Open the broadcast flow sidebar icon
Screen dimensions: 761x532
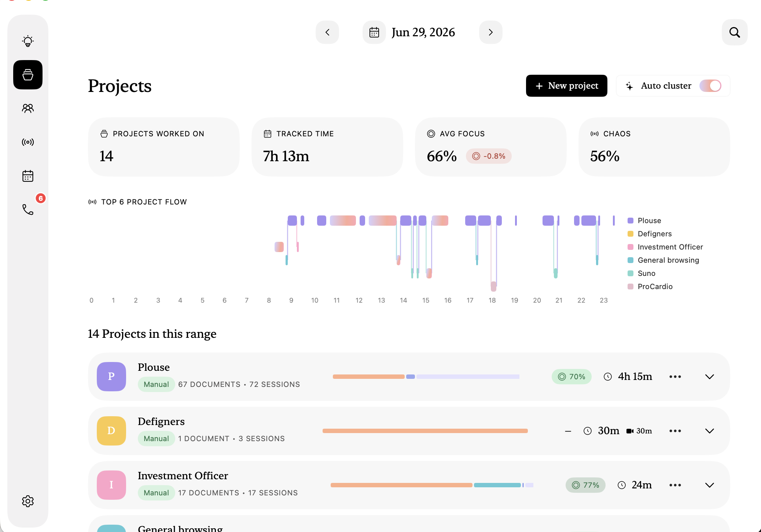(28, 142)
